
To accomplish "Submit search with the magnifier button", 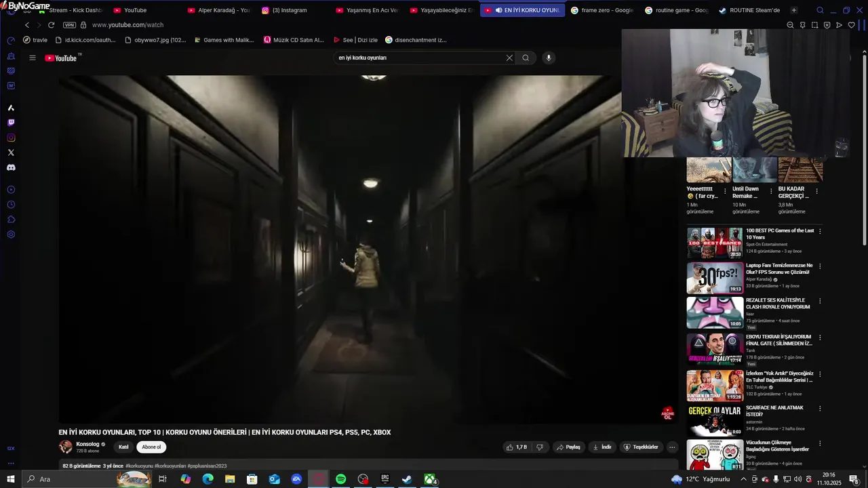I will 526,58.
